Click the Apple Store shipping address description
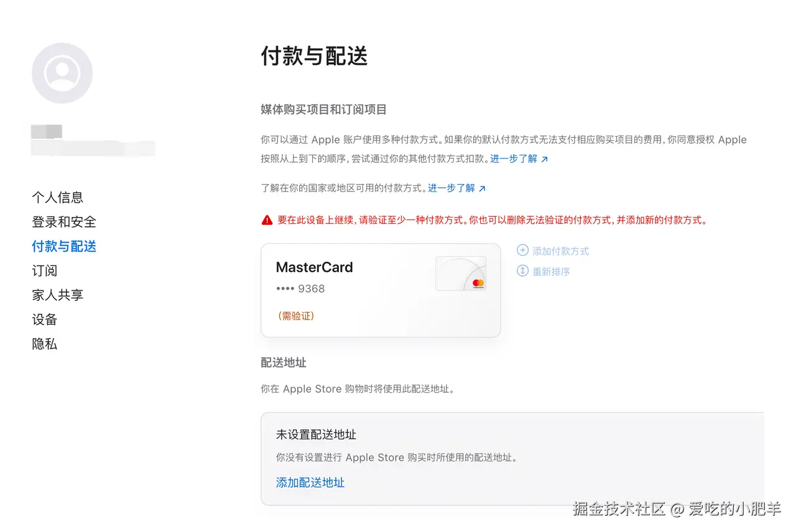796x532 pixels. (358, 389)
